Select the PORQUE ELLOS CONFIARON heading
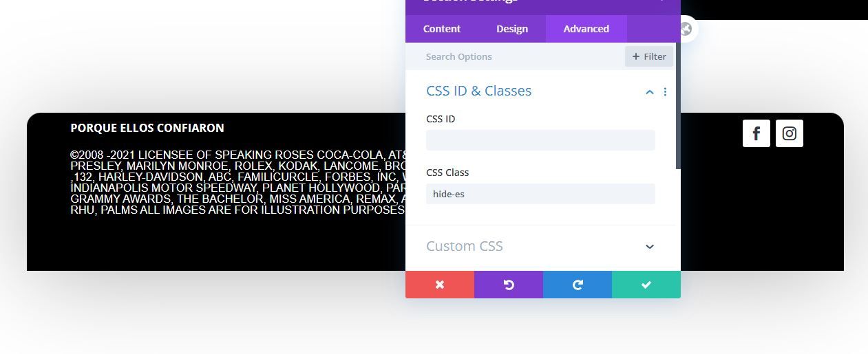The image size is (868, 354). click(x=147, y=128)
